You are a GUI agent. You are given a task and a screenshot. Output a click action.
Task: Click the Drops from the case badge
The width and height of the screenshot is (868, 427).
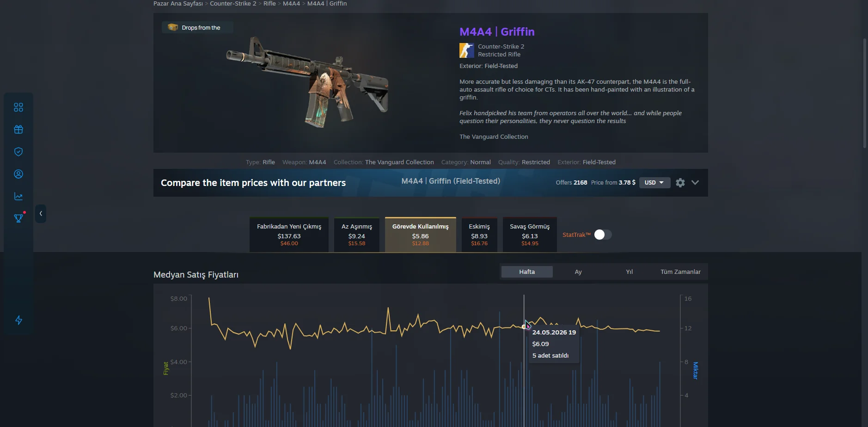[x=197, y=27]
